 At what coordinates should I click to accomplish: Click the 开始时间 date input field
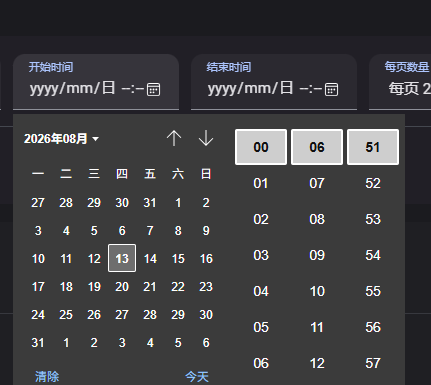[96, 82]
